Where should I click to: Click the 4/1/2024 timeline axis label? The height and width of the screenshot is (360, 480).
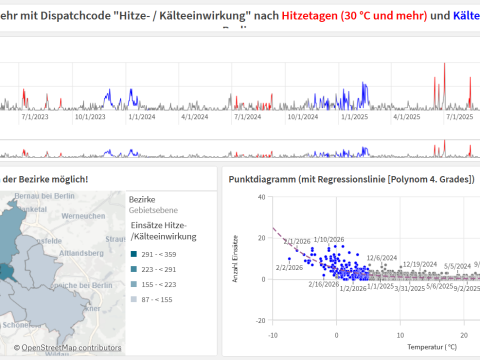point(195,117)
